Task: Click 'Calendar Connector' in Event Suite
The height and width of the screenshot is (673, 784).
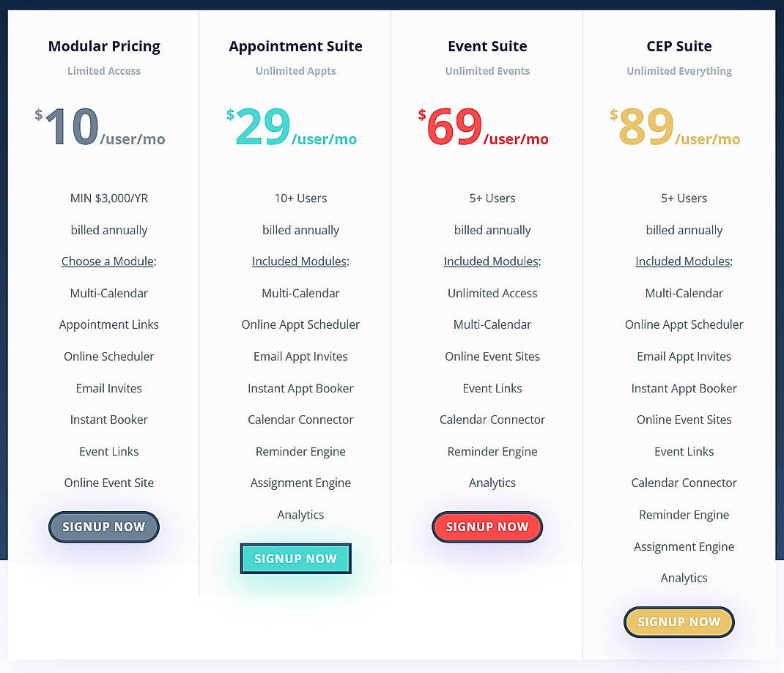Action: point(492,420)
